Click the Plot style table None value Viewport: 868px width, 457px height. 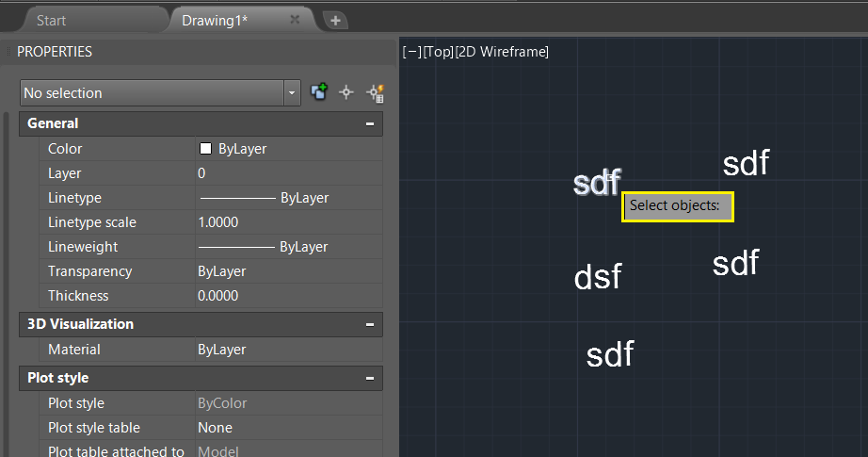289,428
